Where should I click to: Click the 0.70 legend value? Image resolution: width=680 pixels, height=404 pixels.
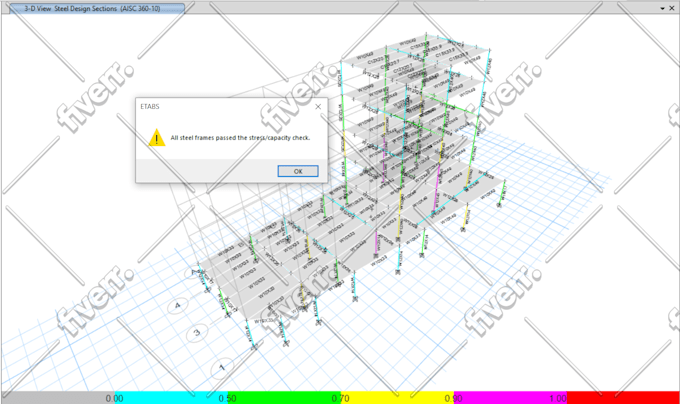(x=340, y=398)
